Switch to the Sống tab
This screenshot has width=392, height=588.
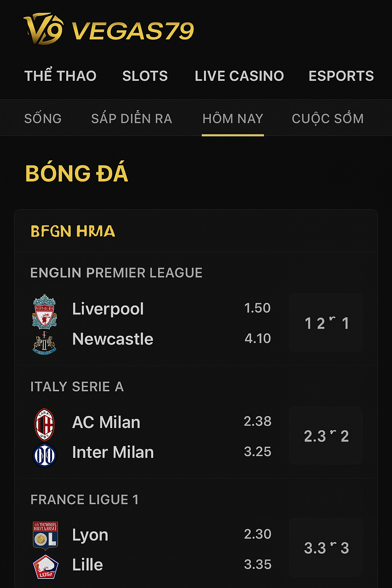click(43, 118)
